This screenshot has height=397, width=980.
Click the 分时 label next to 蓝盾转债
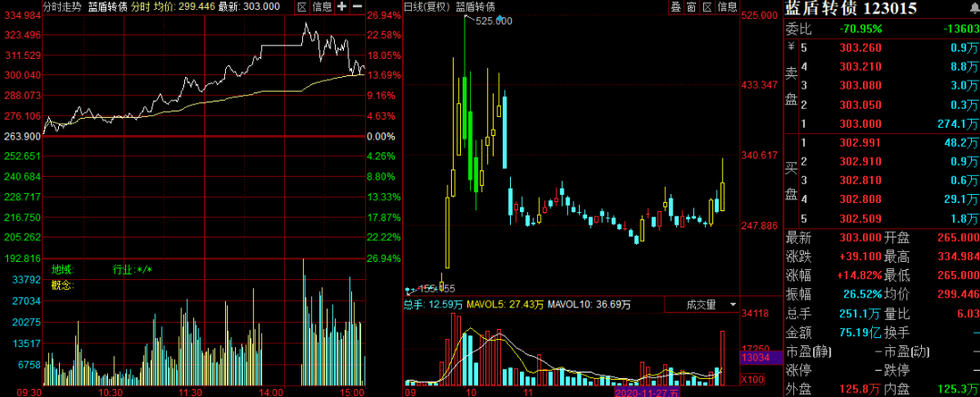(x=139, y=7)
